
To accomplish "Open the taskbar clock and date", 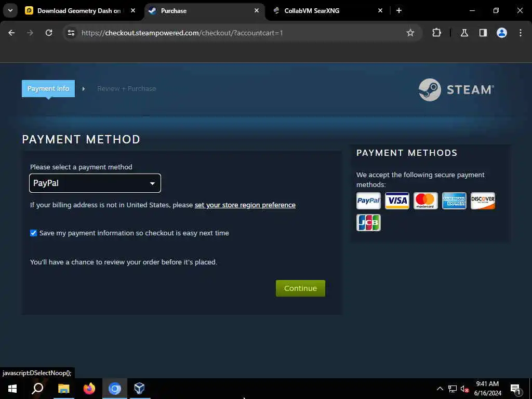I will [x=487, y=389].
